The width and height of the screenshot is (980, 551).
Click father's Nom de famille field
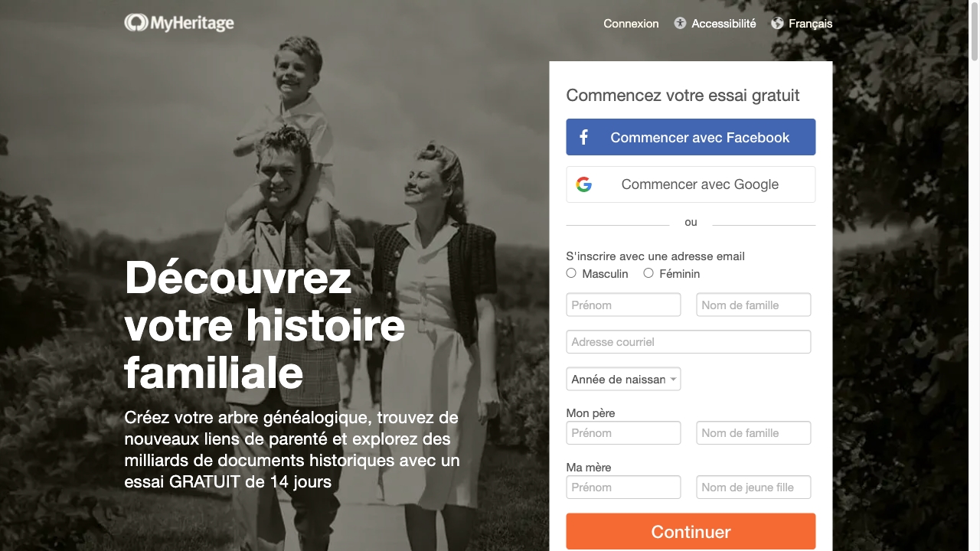pos(753,432)
